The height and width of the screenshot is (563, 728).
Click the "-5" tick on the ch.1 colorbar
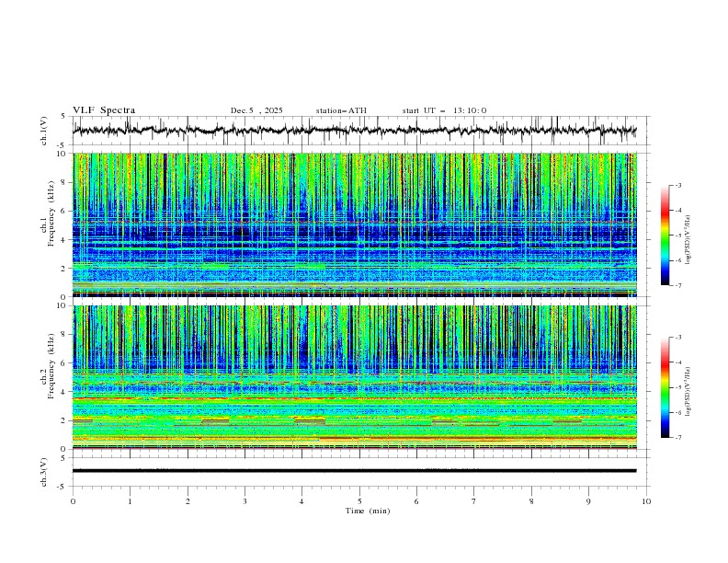click(678, 236)
